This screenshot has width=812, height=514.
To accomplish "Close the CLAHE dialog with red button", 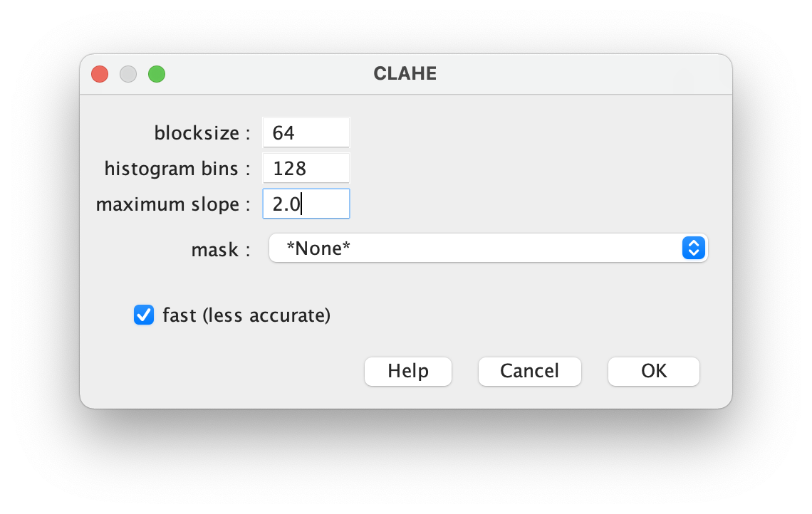I will click(x=100, y=74).
